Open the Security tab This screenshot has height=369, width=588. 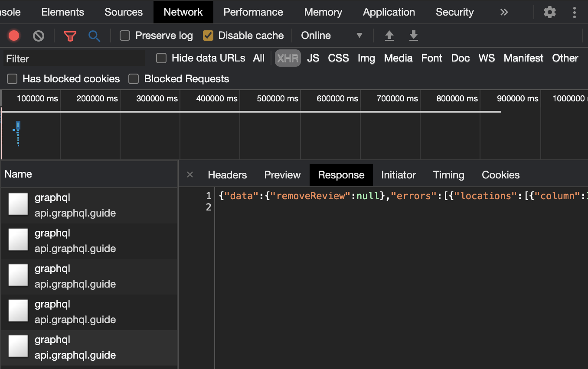coord(454,12)
